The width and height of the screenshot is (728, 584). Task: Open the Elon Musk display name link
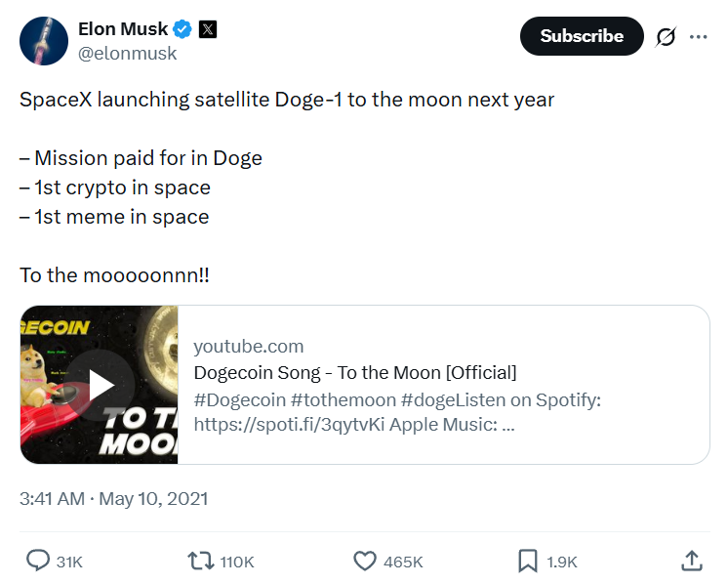121,29
